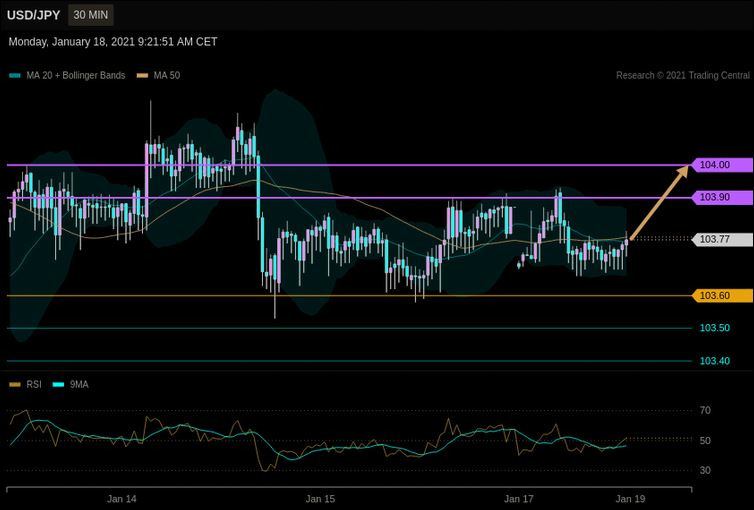Image resolution: width=754 pixels, height=510 pixels.
Task: Click the Jan 15 date axis label
Action: [x=320, y=499]
